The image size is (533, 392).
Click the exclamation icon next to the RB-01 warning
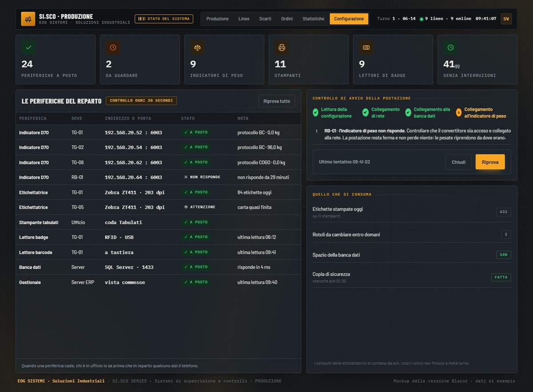click(317, 131)
